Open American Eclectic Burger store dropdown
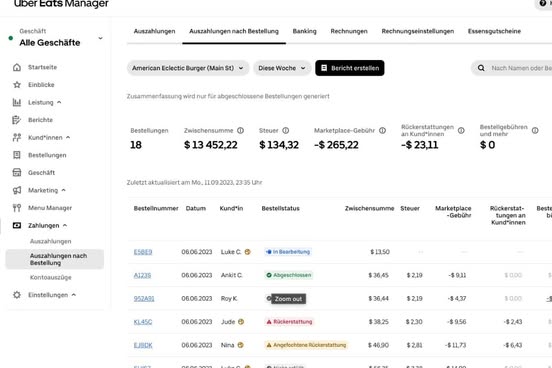The width and height of the screenshot is (552, 368). (188, 68)
